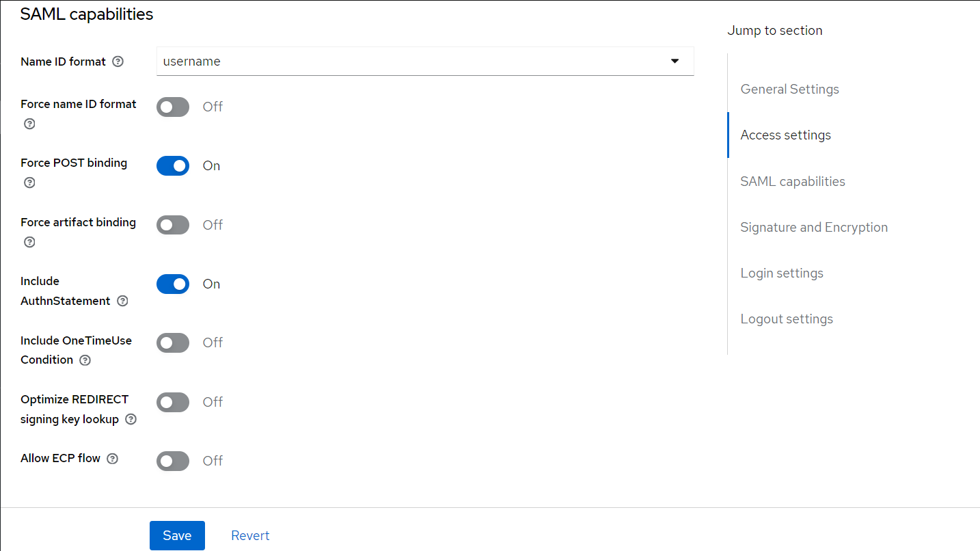Screen dimensions: 980x551
Task: Click help icon under Force name ID format
Action: [29, 124]
